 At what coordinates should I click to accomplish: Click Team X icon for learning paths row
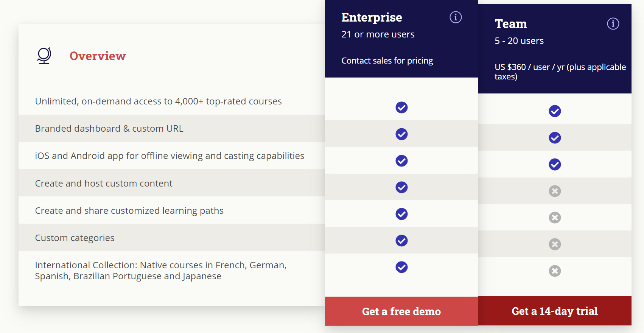pyautogui.click(x=555, y=218)
